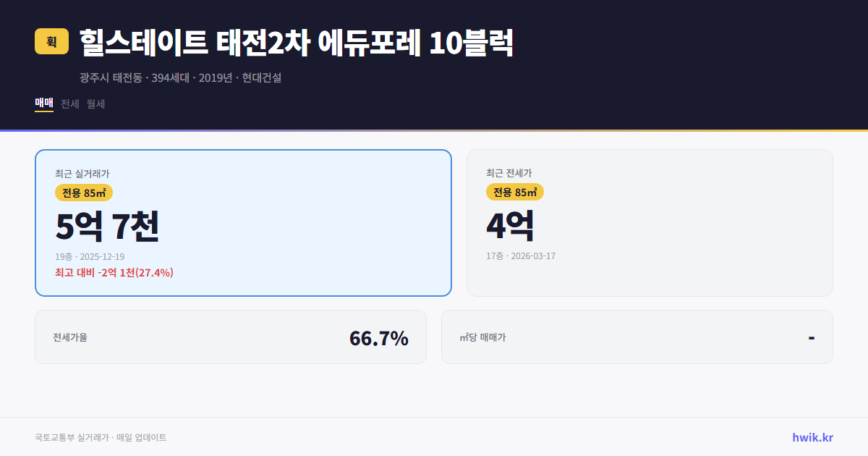Click the "5억 7천" price text

coord(107,226)
